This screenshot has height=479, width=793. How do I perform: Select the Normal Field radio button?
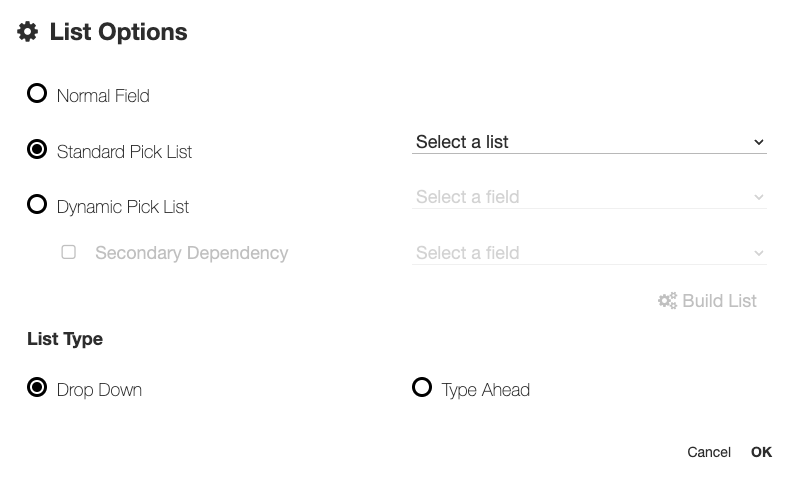[37, 94]
